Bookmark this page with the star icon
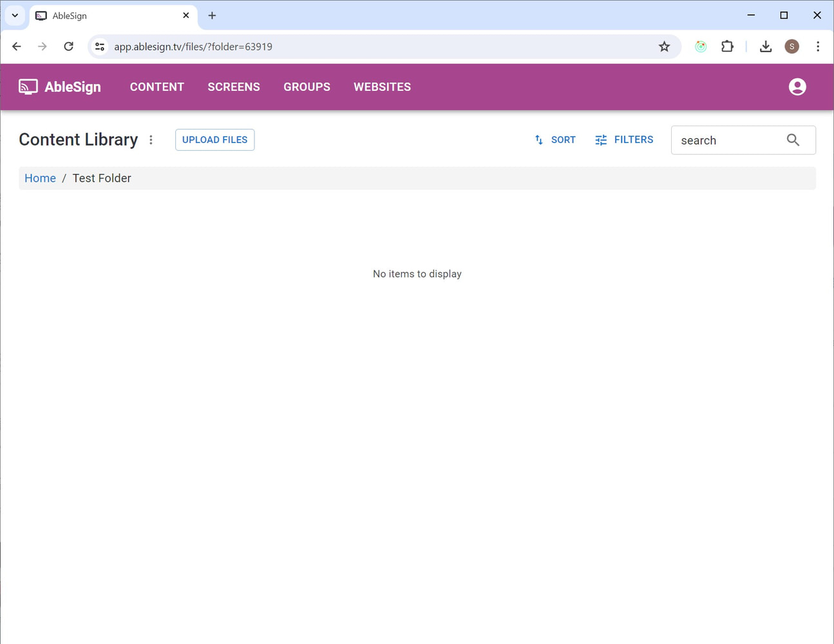This screenshot has height=644, width=834. 664,46
